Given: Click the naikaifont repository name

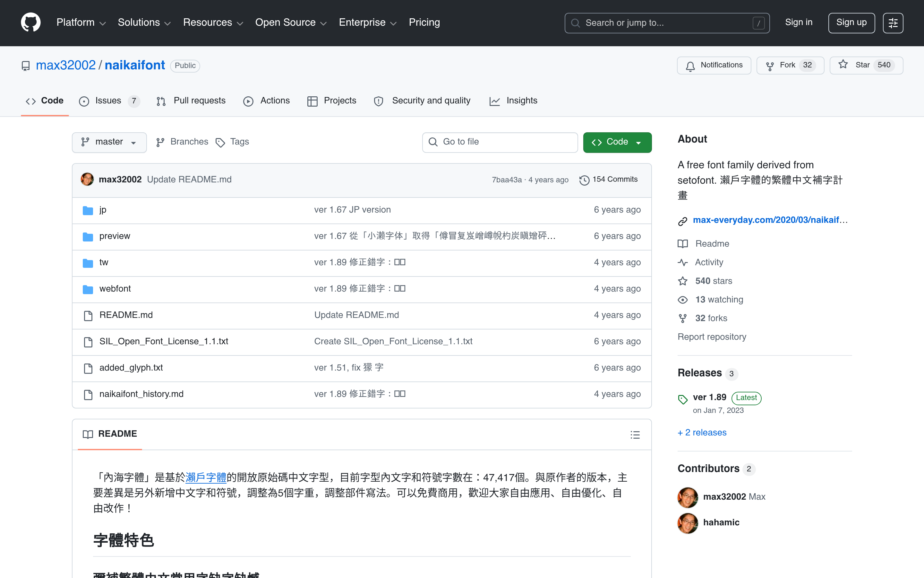Looking at the screenshot, I should [x=134, y=66].
